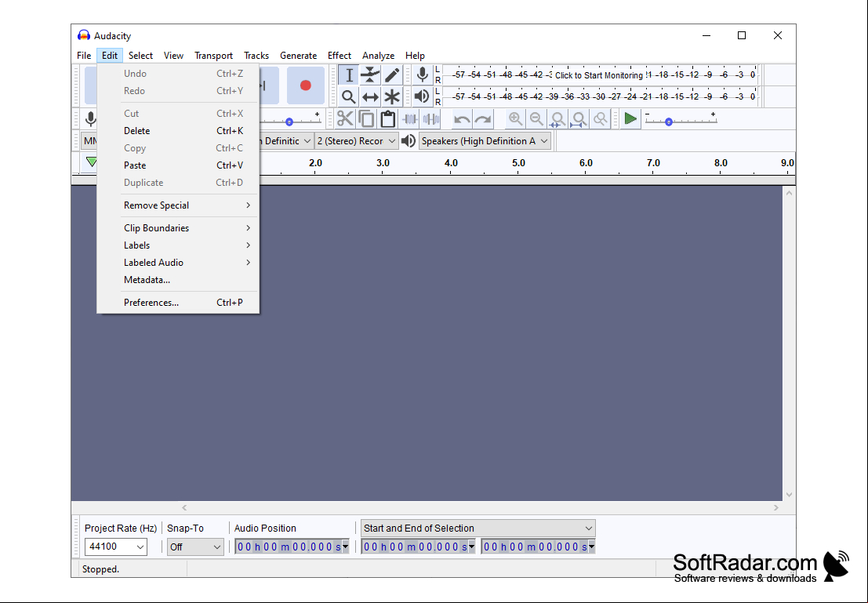Open the Help menu

[x=415, y=56]
